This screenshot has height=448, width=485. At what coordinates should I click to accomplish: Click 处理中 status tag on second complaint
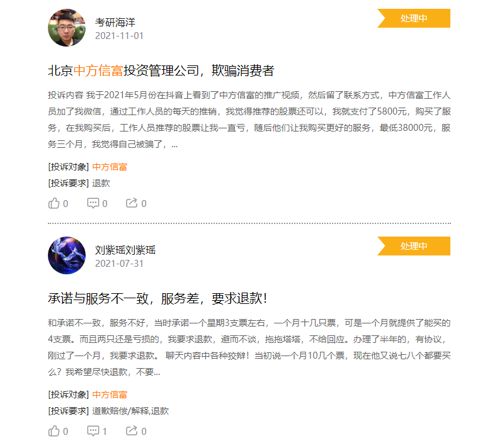pyautogui.click(x=414, y=246)
